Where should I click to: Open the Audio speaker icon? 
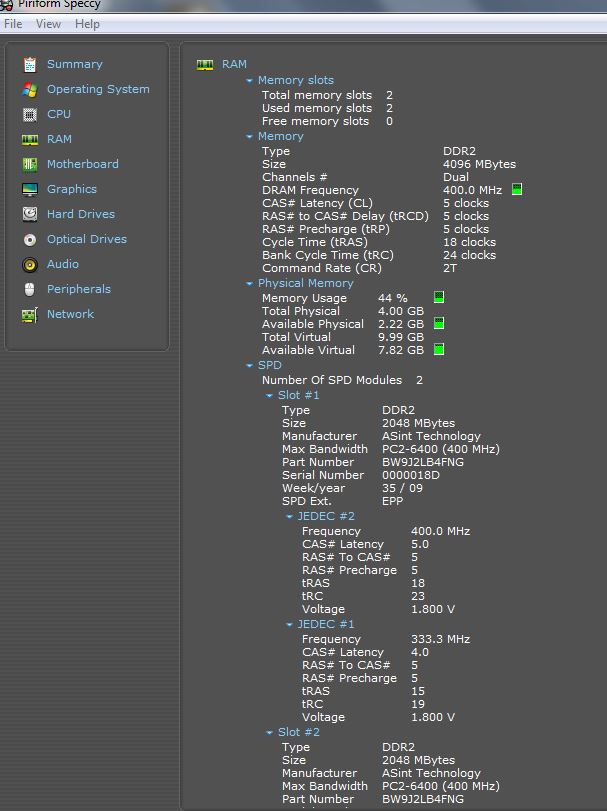pyautogui.click(x=30, y=265)
